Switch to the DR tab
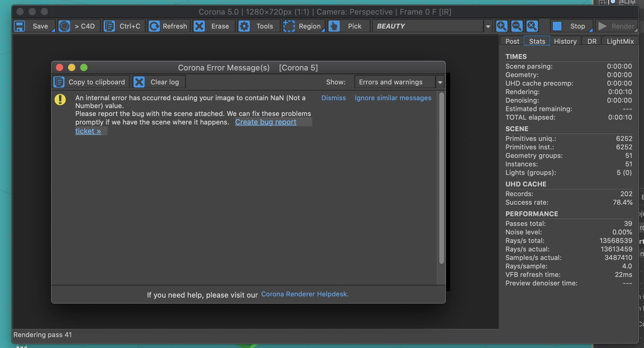 592,41
